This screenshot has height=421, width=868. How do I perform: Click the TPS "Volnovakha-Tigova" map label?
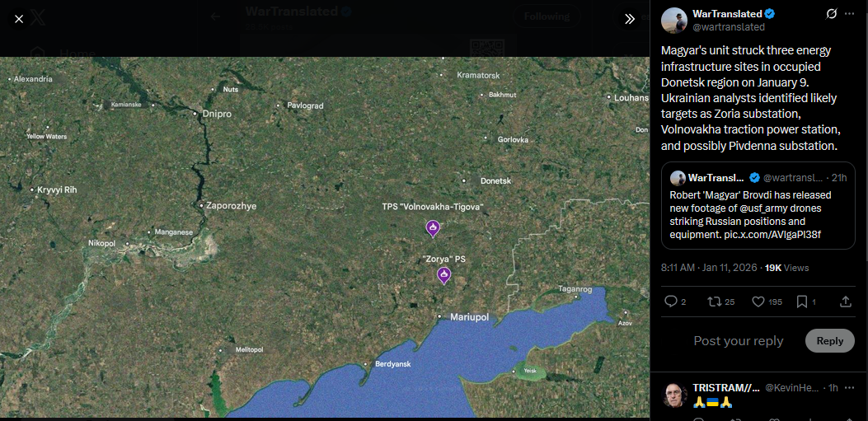click(x=433, y=207)
